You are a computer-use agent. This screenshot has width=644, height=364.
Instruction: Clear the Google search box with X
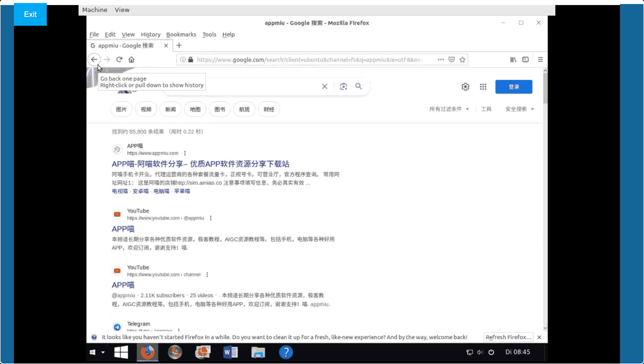click(325, 87)
